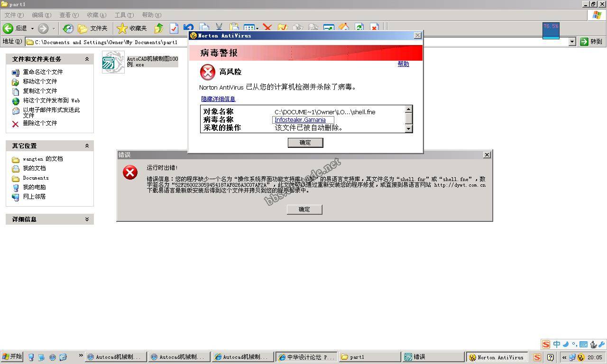Open the soft keyboard icon in IME bar
The height and width of the screenshot is (364, 607).
tap(584, 345)
